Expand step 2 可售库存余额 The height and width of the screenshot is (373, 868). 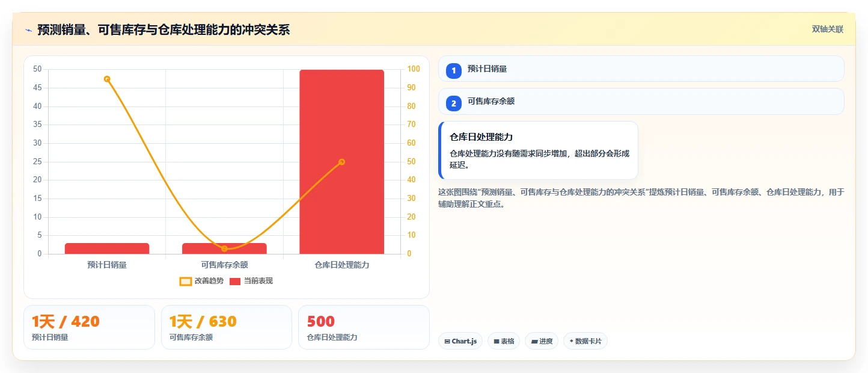coord(641,101)
